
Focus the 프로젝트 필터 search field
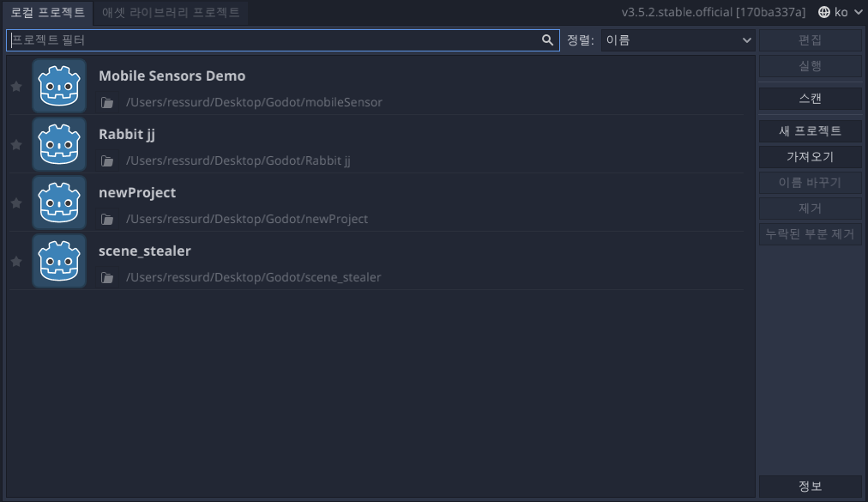pos(283,39)
